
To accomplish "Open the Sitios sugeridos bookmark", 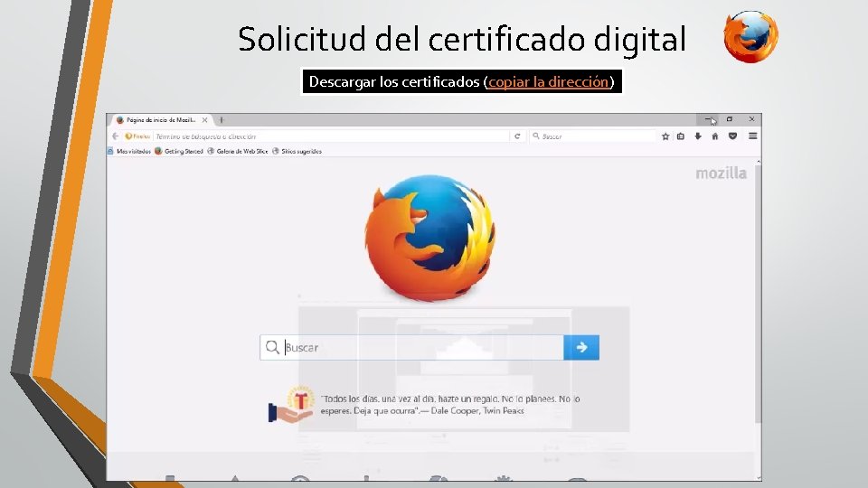I will click(x=297, y=151).
